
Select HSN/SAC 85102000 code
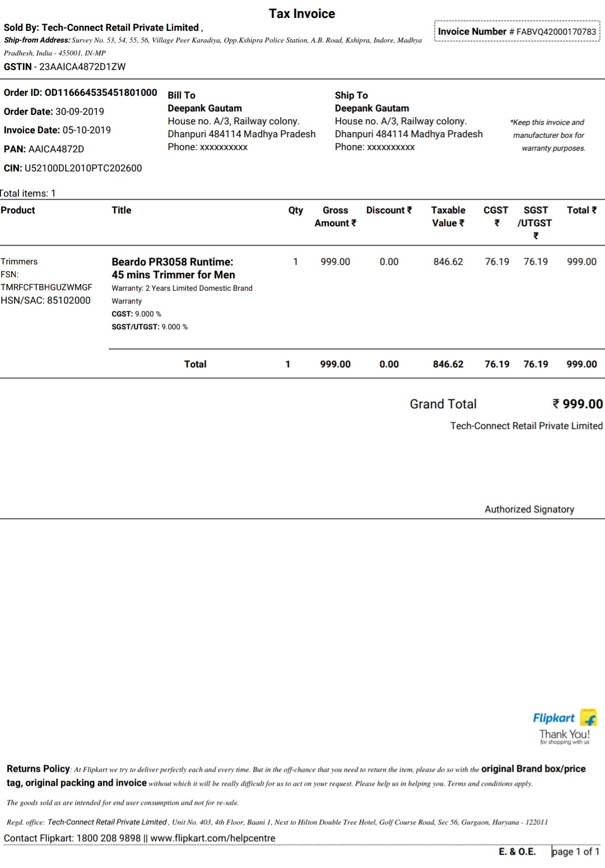[45, 300]
